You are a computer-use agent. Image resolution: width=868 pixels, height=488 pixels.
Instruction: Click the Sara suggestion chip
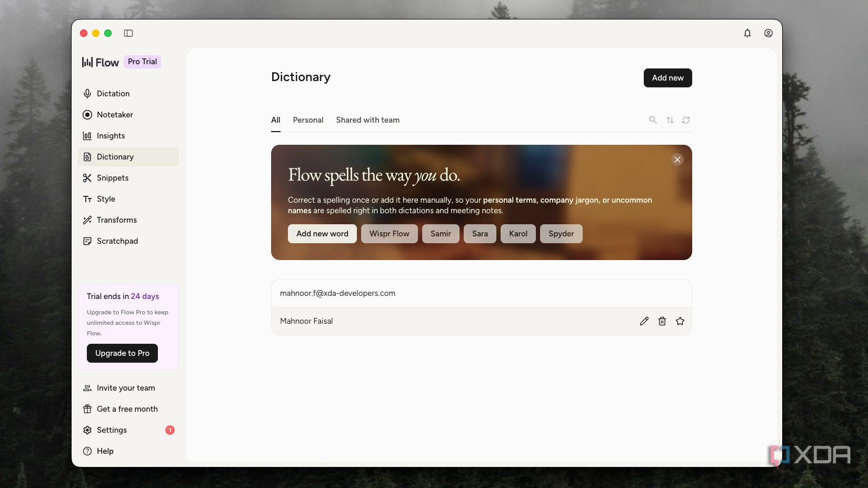coord(480,234)
